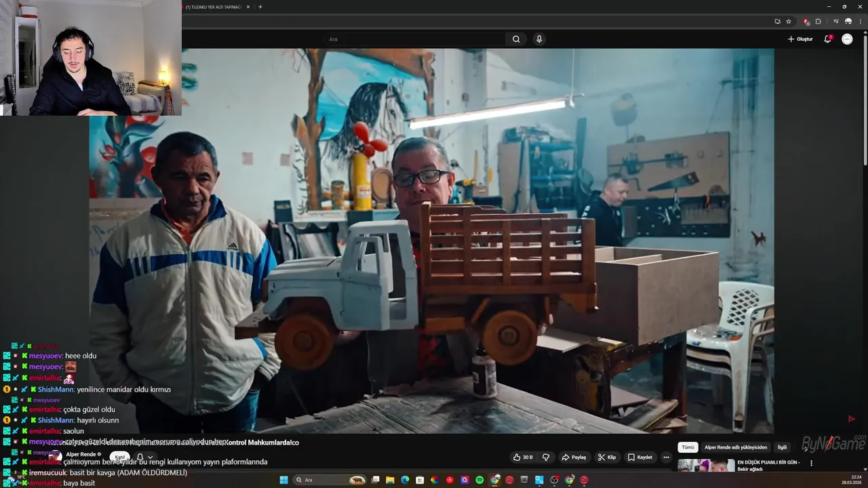Open File Explorer from taskbar

pyautogui.click(x=390, y=480)
